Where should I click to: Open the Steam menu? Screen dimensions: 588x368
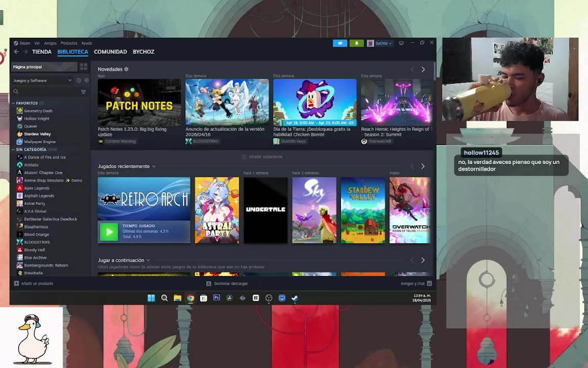pos(24,43)
